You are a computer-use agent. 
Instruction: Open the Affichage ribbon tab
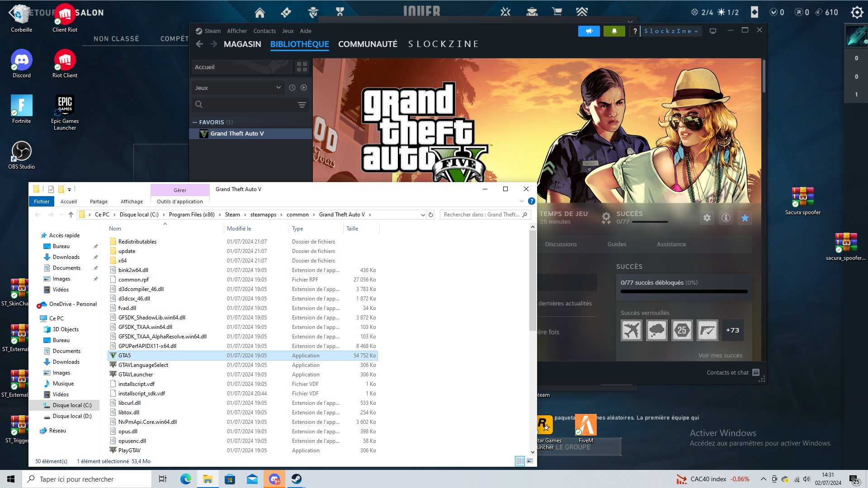tap(132, 202)
